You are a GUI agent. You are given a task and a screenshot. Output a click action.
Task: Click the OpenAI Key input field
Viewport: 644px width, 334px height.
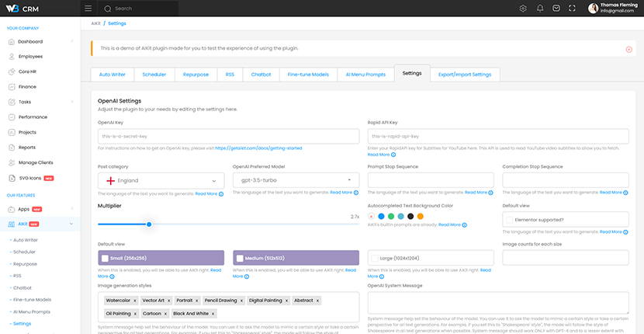(x=228, y=136)
